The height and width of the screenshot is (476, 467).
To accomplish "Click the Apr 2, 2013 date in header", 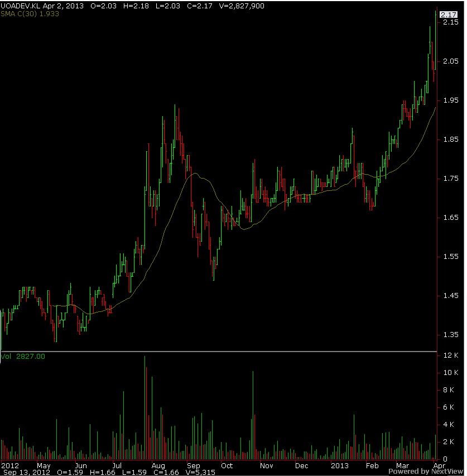I will 63,6.
